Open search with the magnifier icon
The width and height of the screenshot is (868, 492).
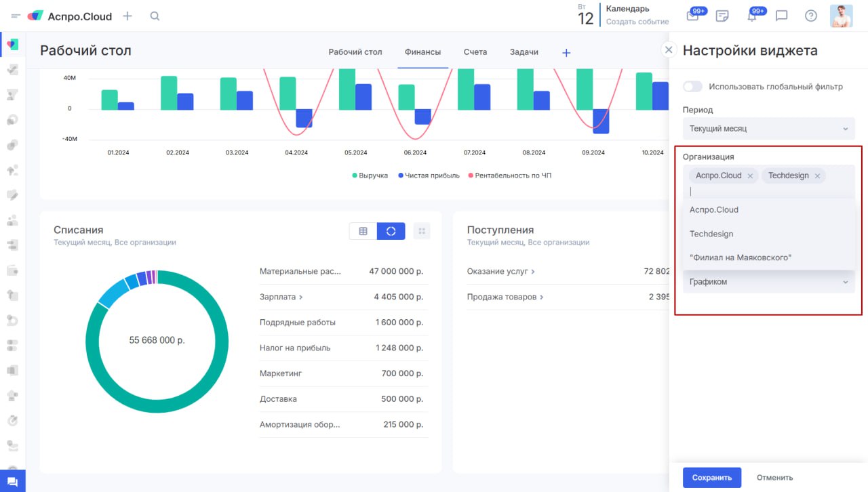pyautogui.click(x=155, y=16)
